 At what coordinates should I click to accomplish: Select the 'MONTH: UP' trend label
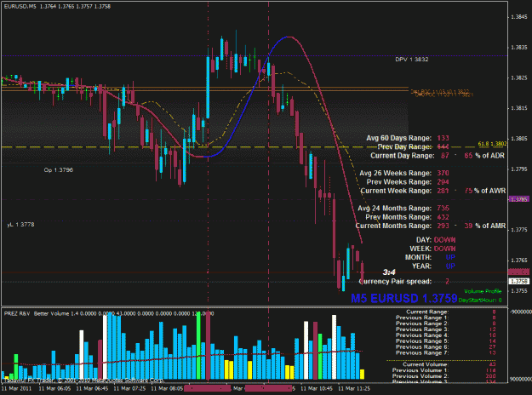[430, 258]
